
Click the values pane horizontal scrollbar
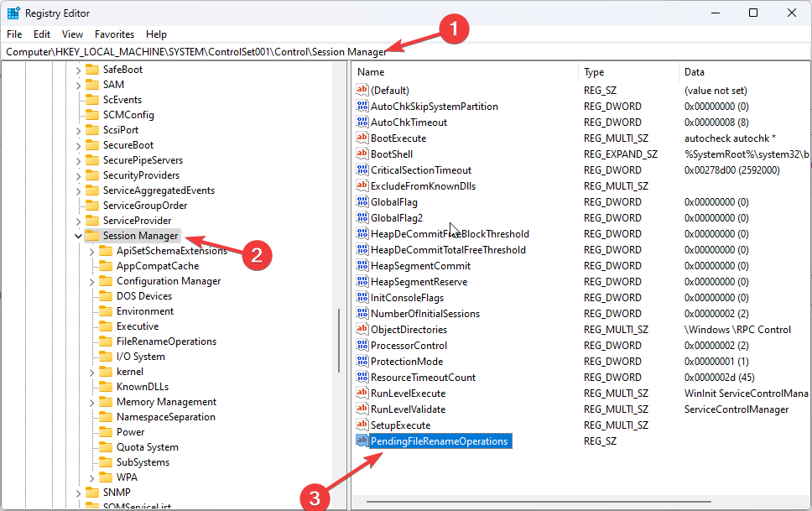[539, 501]
